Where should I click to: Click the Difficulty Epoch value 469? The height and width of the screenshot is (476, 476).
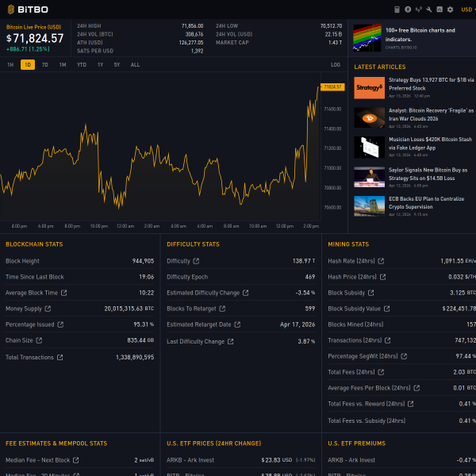click(x=310, y=277)
